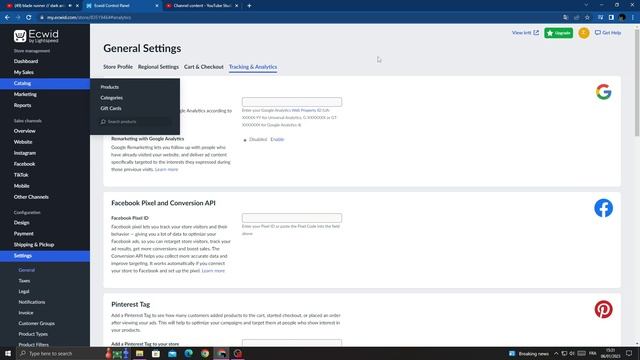The image size is (640, 360).
Task: Click the Get Help button
Action: (x=608, y=33)
